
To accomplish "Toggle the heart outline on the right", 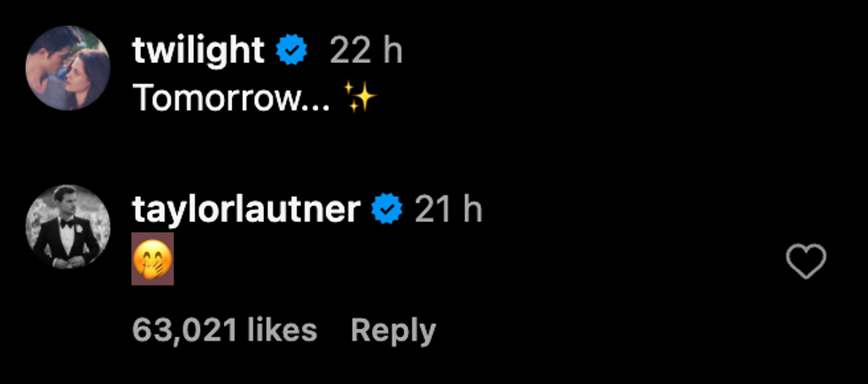I will [x=805, y=262].
